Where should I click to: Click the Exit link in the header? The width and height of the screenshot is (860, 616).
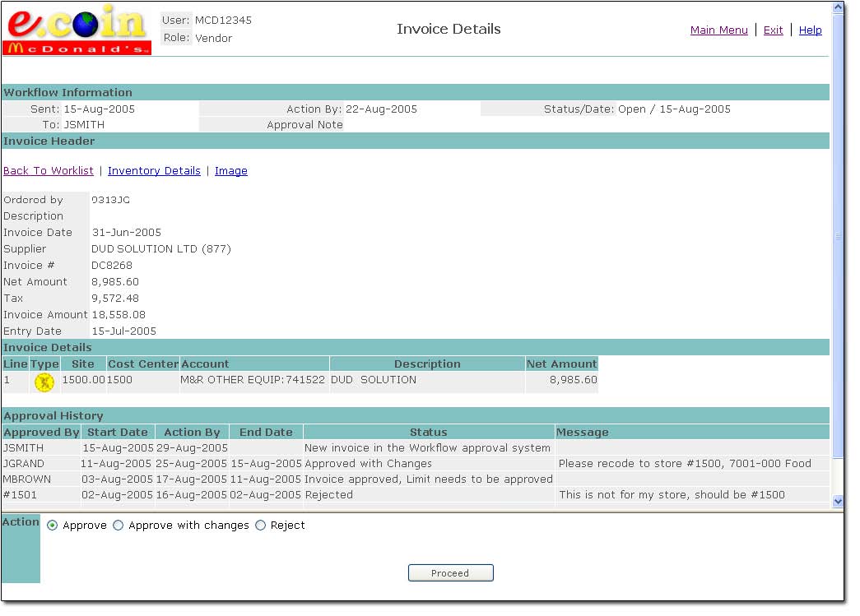click(773, 30)
